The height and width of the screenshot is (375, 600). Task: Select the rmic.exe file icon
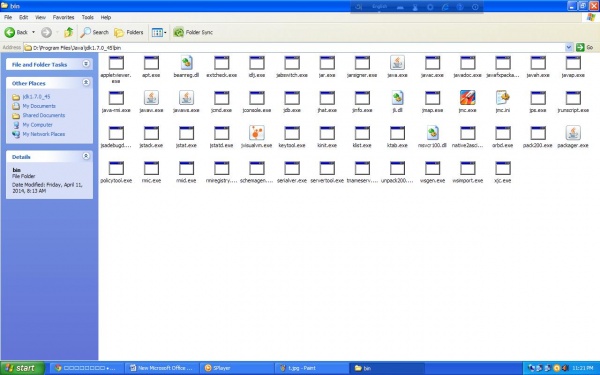point(151,168)
